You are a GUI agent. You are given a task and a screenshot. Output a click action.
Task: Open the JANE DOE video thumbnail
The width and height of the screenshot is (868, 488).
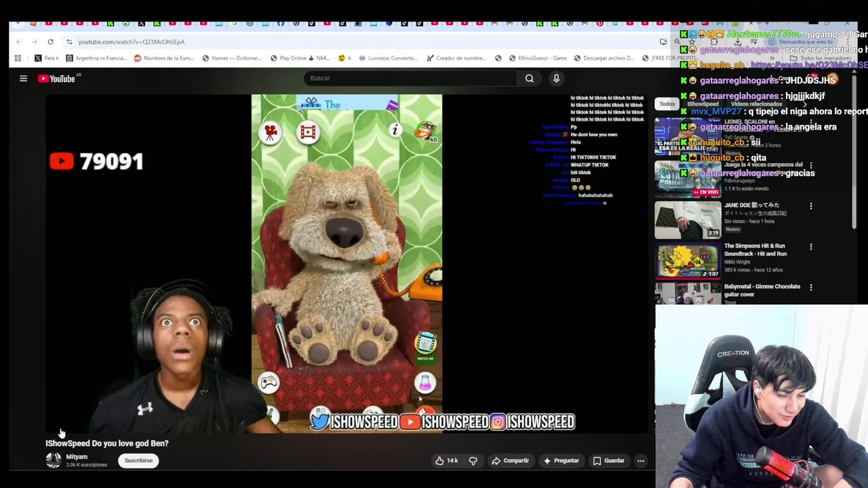[688, 219]
